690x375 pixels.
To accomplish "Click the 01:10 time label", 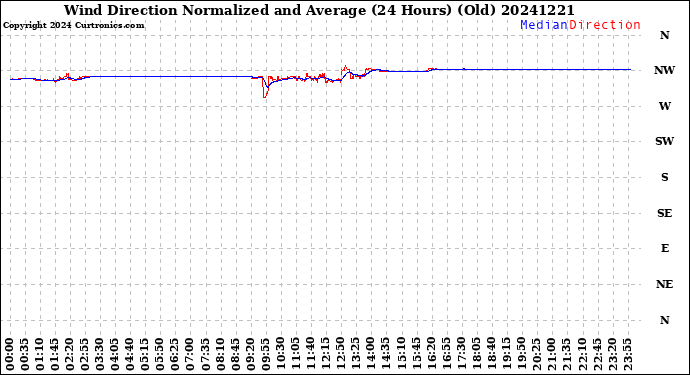I will click(x=40, y=355).
